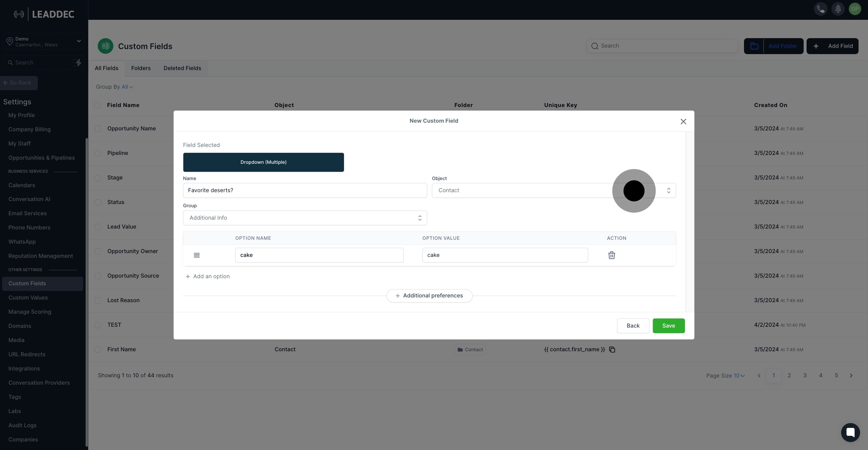The width and height of the screenshot is (868, 450).
Task: Copy the contact.first_name unique key
Action: point(612,349)
